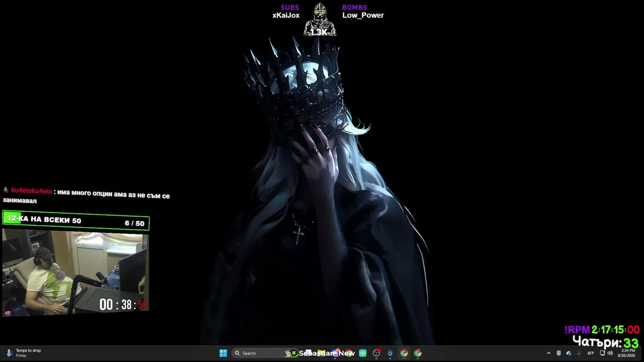Click the '6 / 50' goal counter
Image resolution: width=644 pixels, height=362 pixels.
click(134, 223)
